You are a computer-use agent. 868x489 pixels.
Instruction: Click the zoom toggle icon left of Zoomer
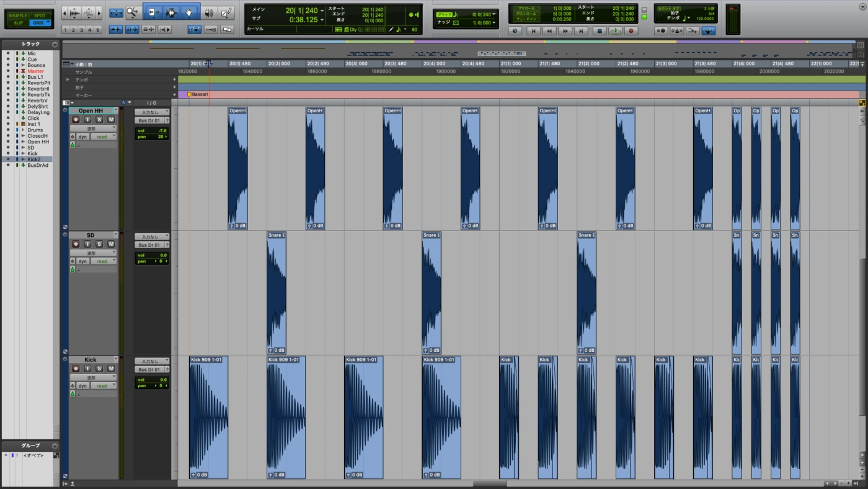(x=116, y=12)
